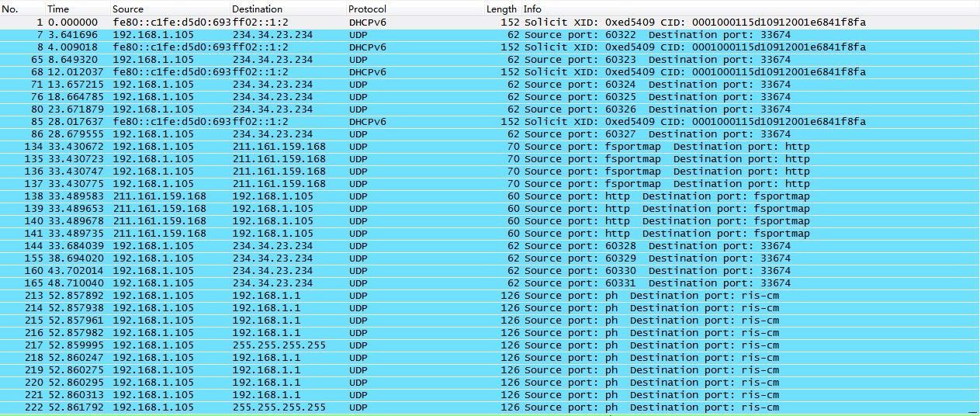
Task: Sort list by Protocol column header
Action: click(x=368, y=9)
